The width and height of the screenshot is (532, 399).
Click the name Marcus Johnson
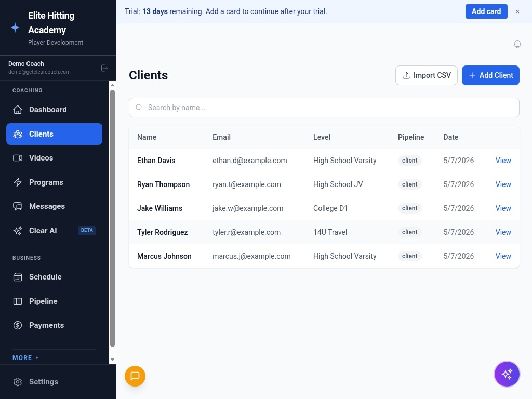tap(164, 256)
